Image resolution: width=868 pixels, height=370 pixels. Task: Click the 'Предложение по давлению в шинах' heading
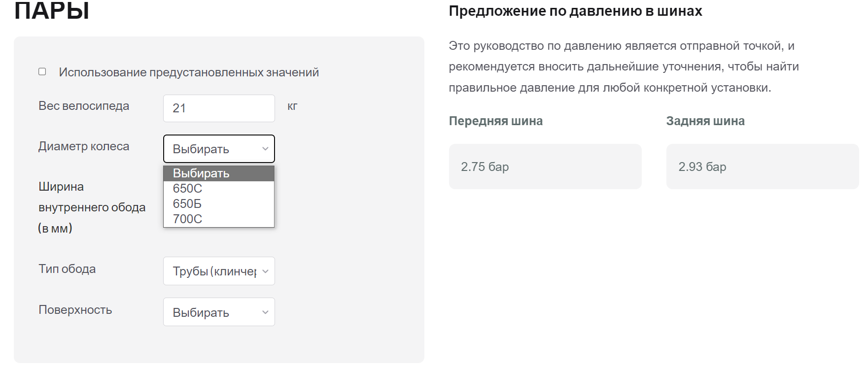[x=575, y=11]
